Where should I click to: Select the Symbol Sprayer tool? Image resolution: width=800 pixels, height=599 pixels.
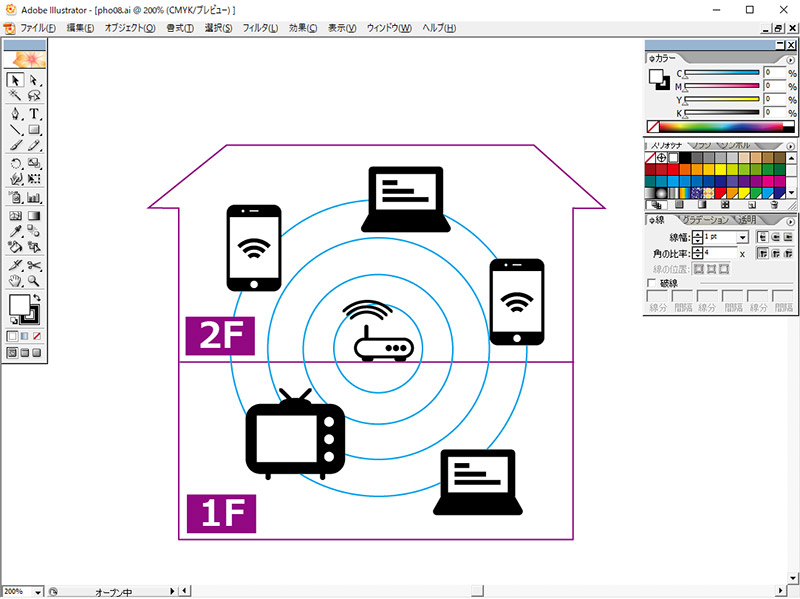(15, 197)
